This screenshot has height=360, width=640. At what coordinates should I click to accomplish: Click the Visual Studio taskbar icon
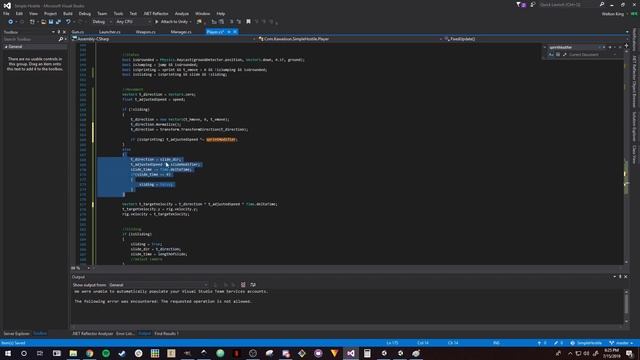point(351,353)
